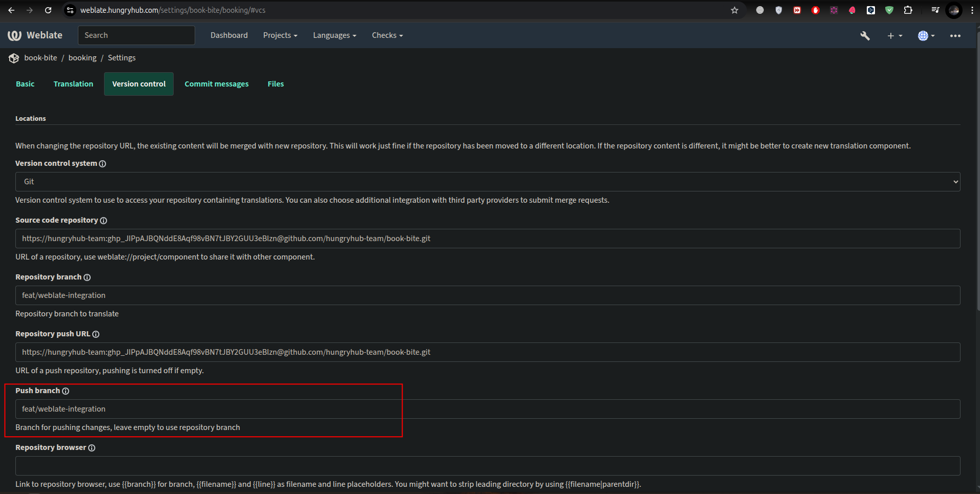Screen dimensions: 980x494
Task: Click info icon beside Push branch
Action: click(66, 391)
